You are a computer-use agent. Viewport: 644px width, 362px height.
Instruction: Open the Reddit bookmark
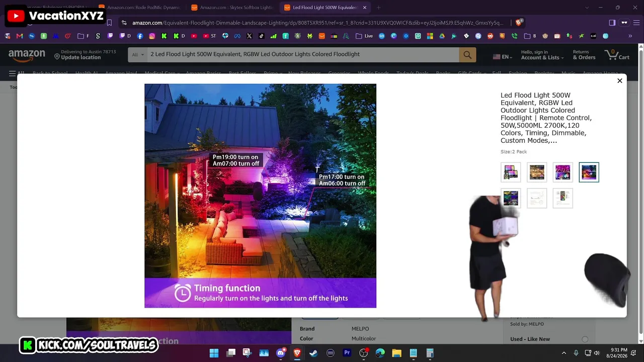(490, 36)
